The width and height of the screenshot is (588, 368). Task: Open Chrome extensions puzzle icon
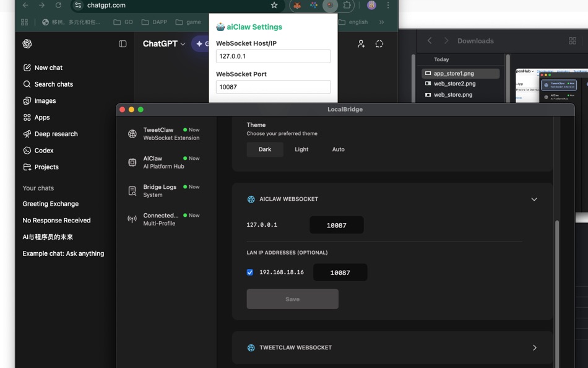[347, 5]
